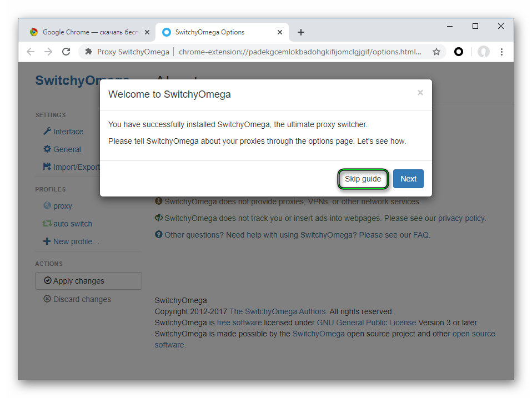Select the SwitchyOmega Options tab
The image size is (532, 398).
222,32
